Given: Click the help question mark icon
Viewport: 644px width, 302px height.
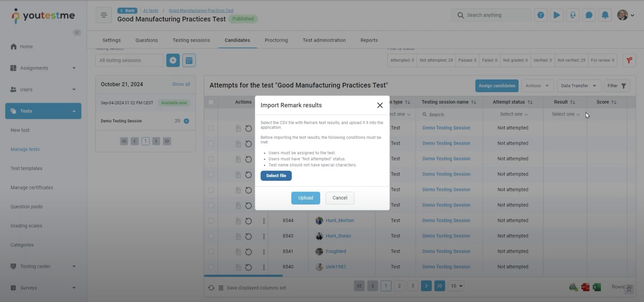Looking at the screenshot, I should (x=541, y=15).
